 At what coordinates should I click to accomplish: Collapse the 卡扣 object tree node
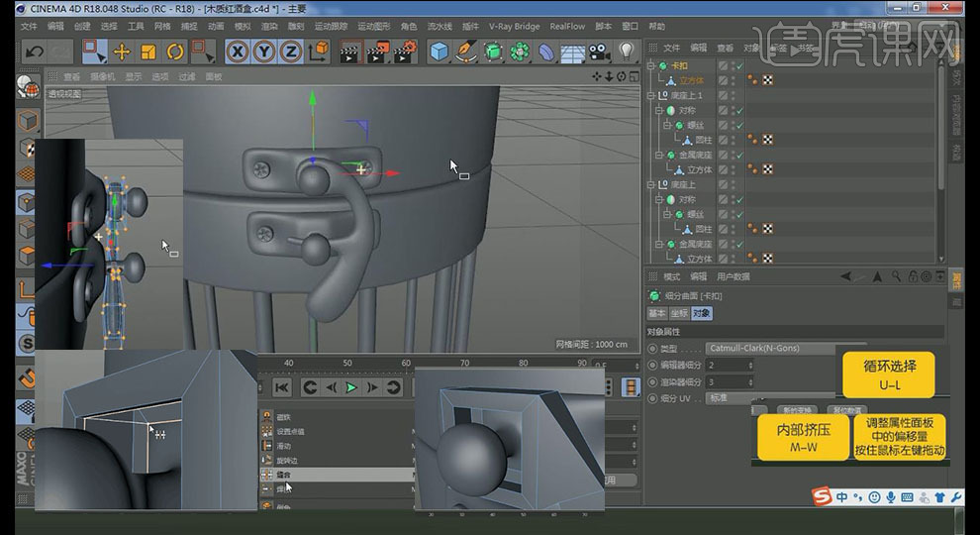pos(651,65)
